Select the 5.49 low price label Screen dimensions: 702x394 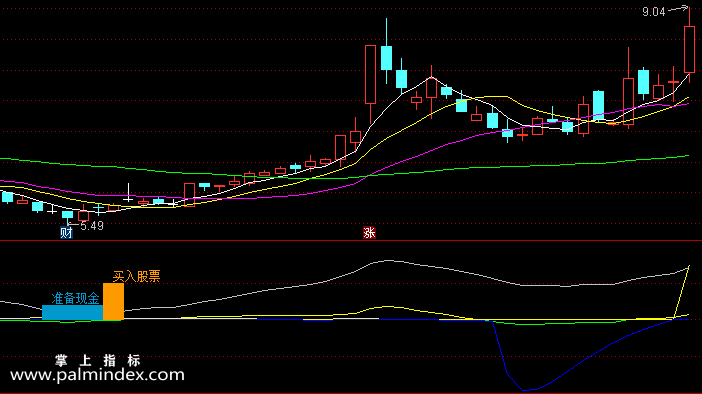(92, 226)
